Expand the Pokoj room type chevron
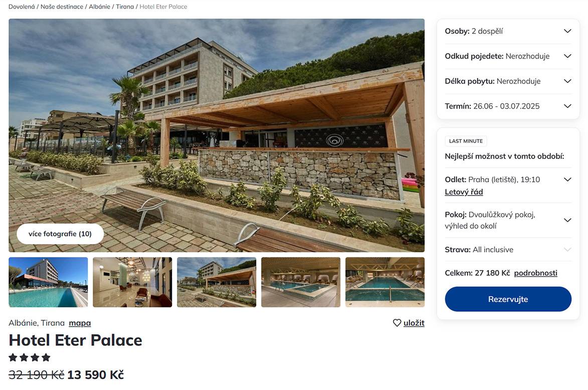This screenshot has width=588, height=390. 567,220
